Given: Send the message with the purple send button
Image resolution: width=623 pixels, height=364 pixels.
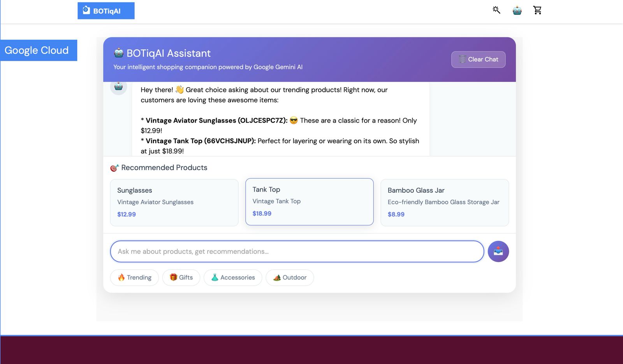Looking at the screenshot, I should [498, 251].
